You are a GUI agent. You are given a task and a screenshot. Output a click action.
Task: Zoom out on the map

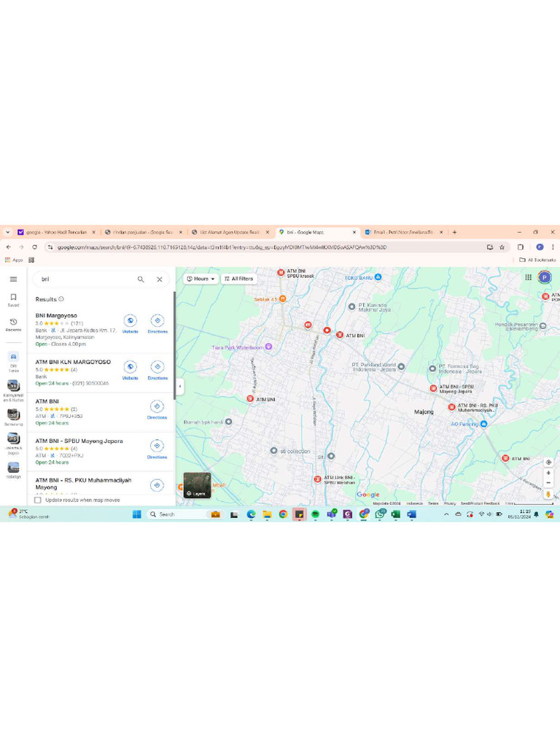tap(548, 483)
